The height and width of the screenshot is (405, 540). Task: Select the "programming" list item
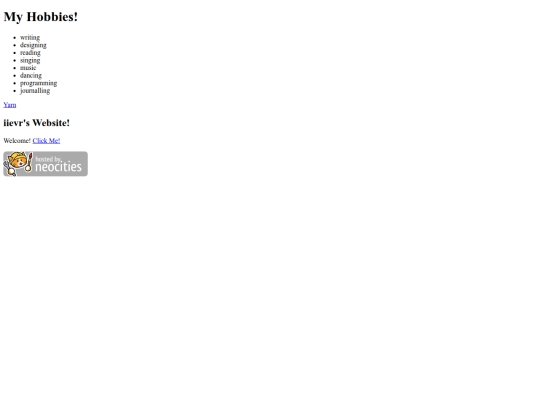click(39, 83)
